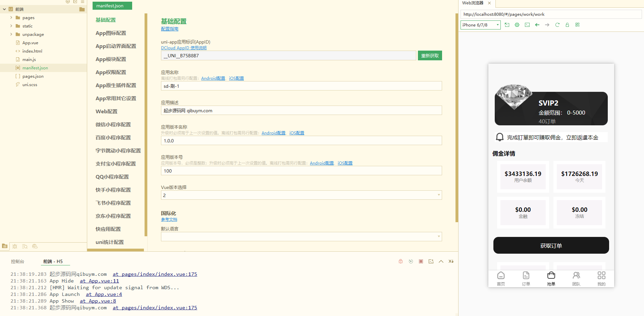Go back in the built-in browser
The width and height of the screenshot is (644, 316).
coord(537,25)
